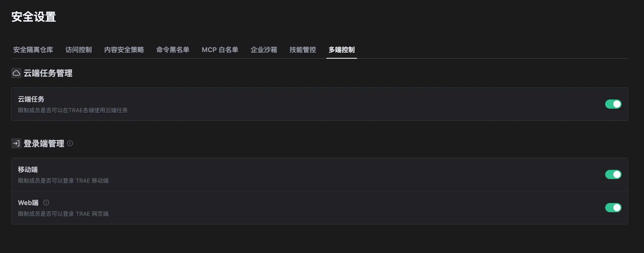Image resolution: width=644 pixels, height=253 pixels.
Task: Click the 安全设置 page title
Action: (34, 17)
